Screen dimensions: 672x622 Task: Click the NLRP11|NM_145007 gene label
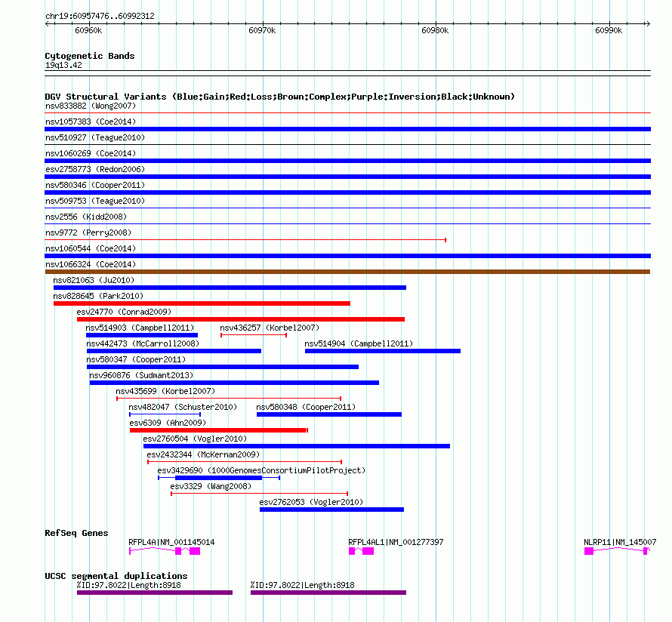tap(620, 542)
